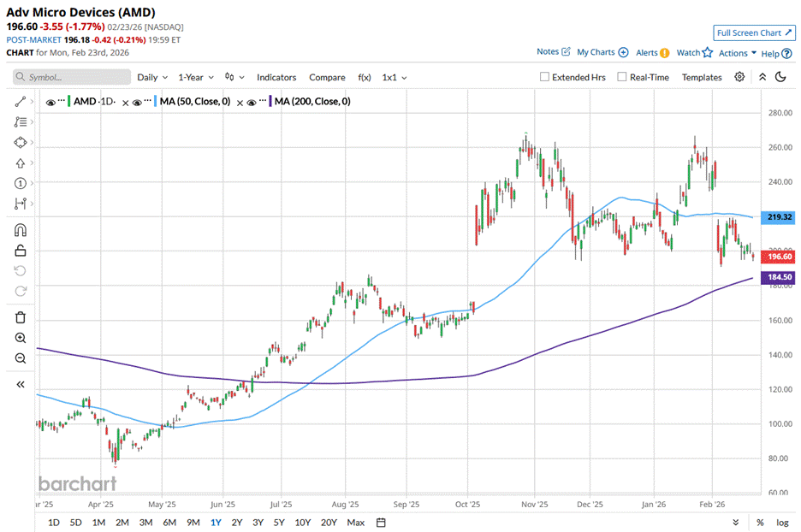Screen dimensions: 801x532
Task: Zoom in using the magnifier plus icon
Action: tap(21, 338)
